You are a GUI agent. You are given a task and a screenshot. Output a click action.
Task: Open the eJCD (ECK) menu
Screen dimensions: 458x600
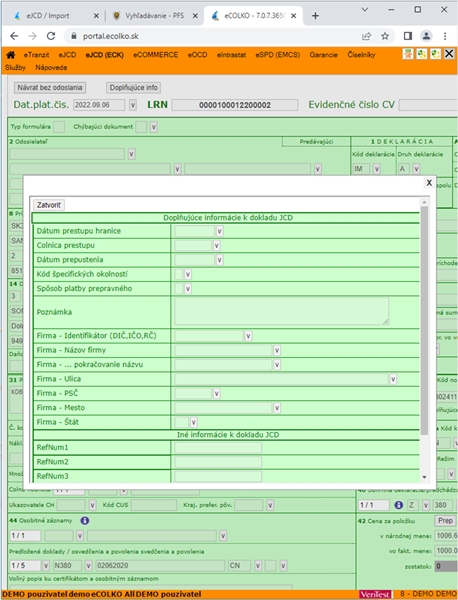tap(104, 55)
